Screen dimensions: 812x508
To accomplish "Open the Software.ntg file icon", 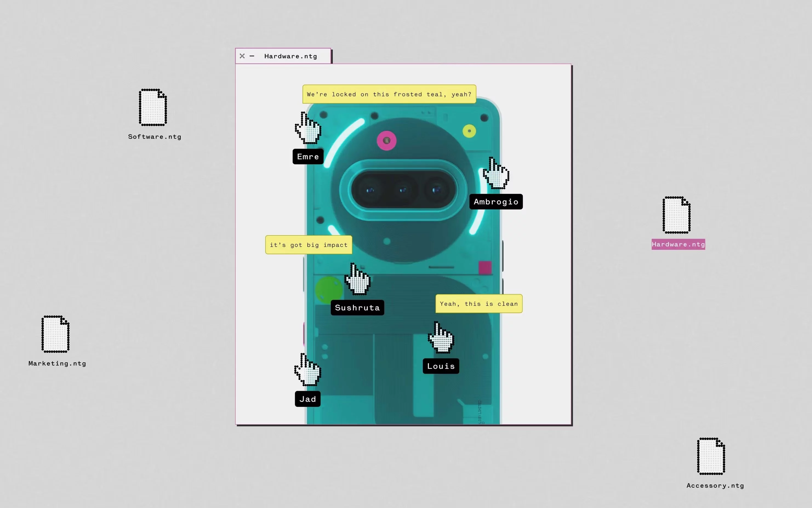I will (x=153, y=108).
